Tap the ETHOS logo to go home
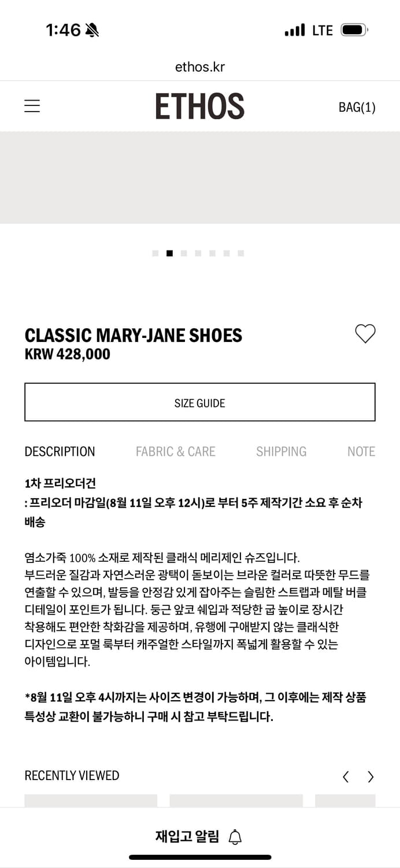 (x=200, y=106)
